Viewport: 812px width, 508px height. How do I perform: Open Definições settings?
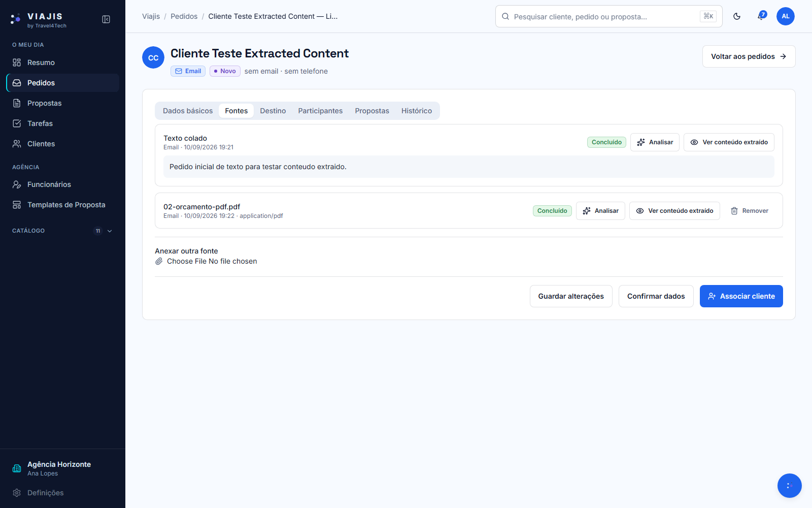pyautogui.click(x=62, y=493)
